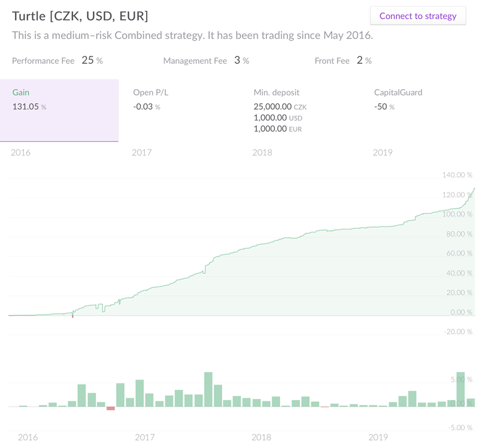The image size is (479, 448).
Task: Click the Connect to strategy button
Action: [x=418, y=16]
